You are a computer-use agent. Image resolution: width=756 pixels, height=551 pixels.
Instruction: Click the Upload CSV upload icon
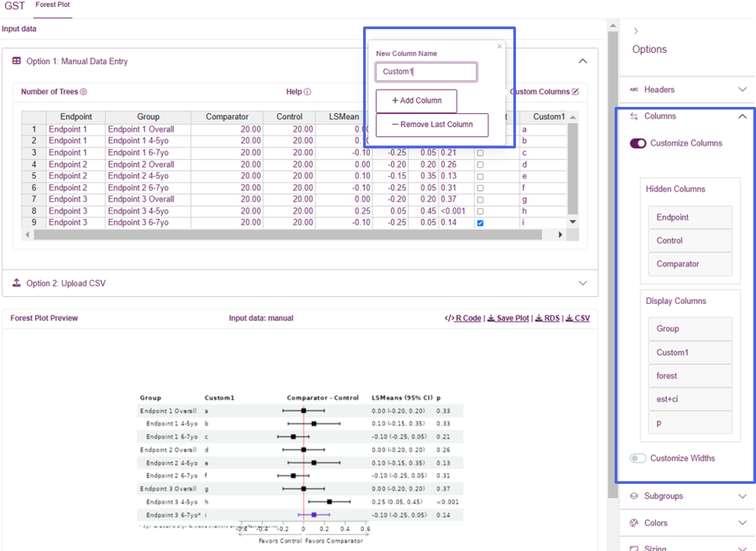pos(16,283)
